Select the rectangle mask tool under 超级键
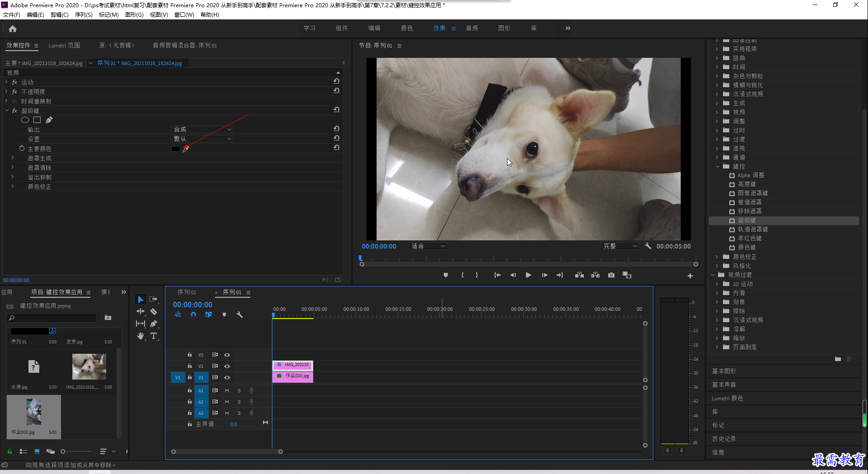 click(x=37, y=120)
